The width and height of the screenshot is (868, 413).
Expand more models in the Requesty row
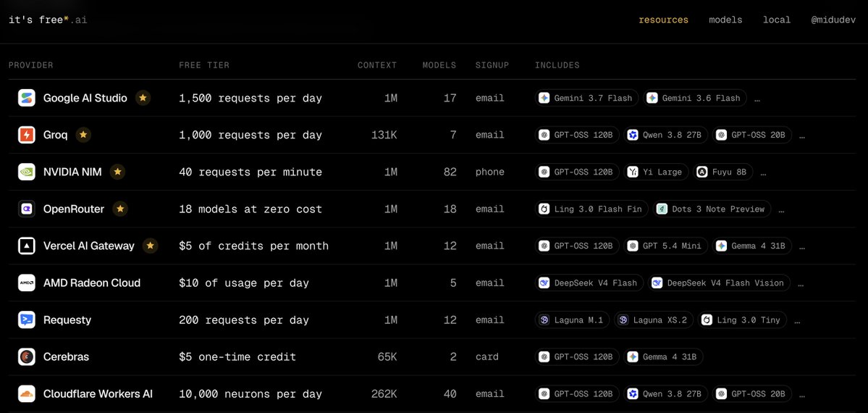798,321
